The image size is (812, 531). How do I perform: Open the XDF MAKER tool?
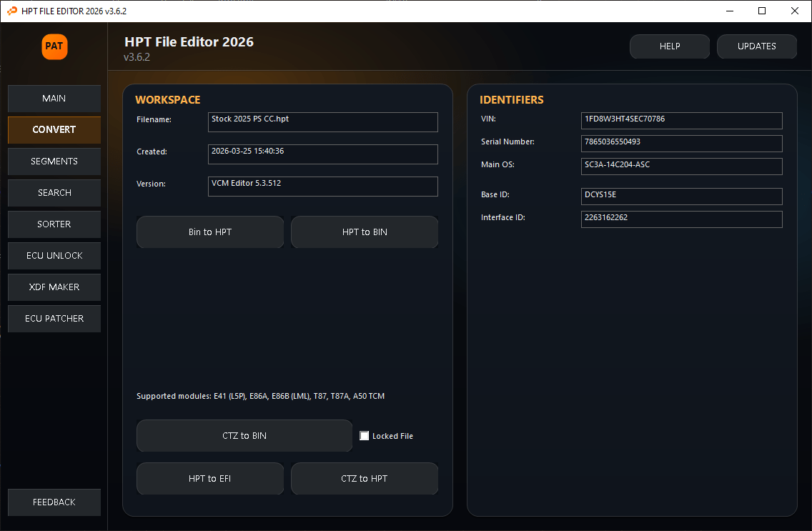[54, 287]
